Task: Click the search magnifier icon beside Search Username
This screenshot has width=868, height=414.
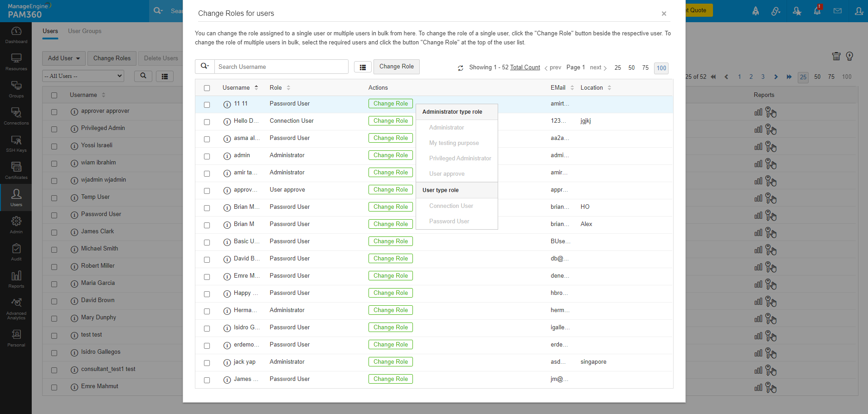Action: point(205,67)
